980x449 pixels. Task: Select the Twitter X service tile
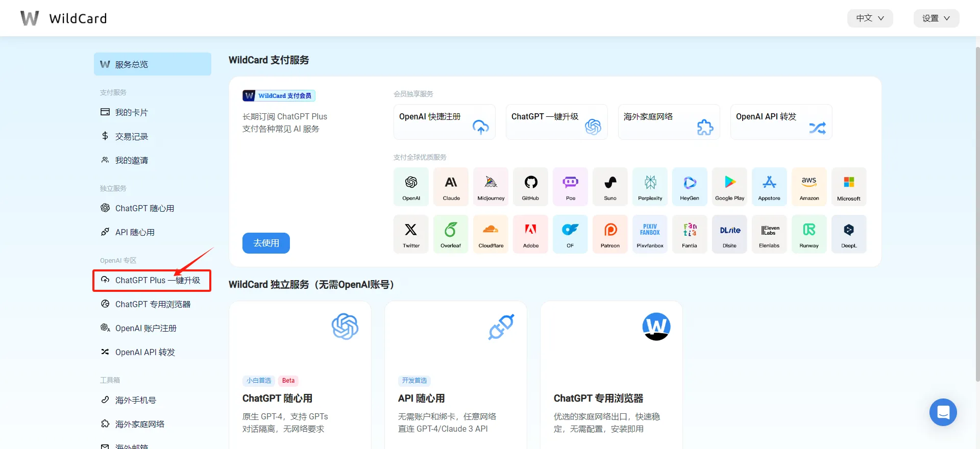click(x=411, y=234)
